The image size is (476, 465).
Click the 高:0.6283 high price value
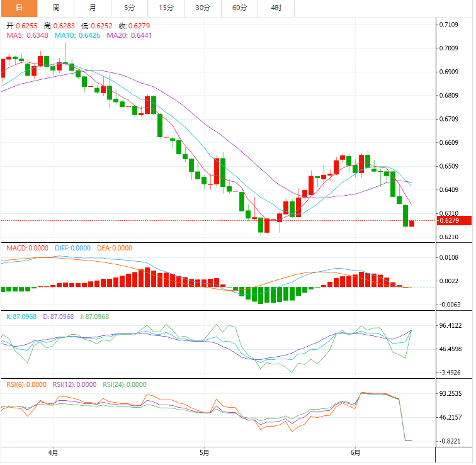(x=59, y=26)
